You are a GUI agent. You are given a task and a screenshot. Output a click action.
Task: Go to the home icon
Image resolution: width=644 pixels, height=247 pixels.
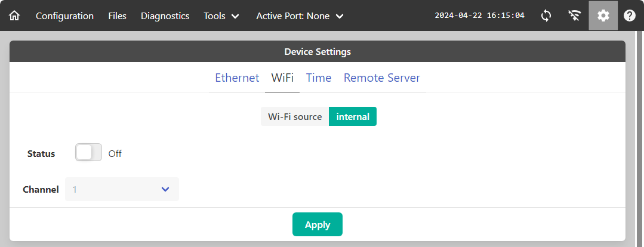(14, 16)
